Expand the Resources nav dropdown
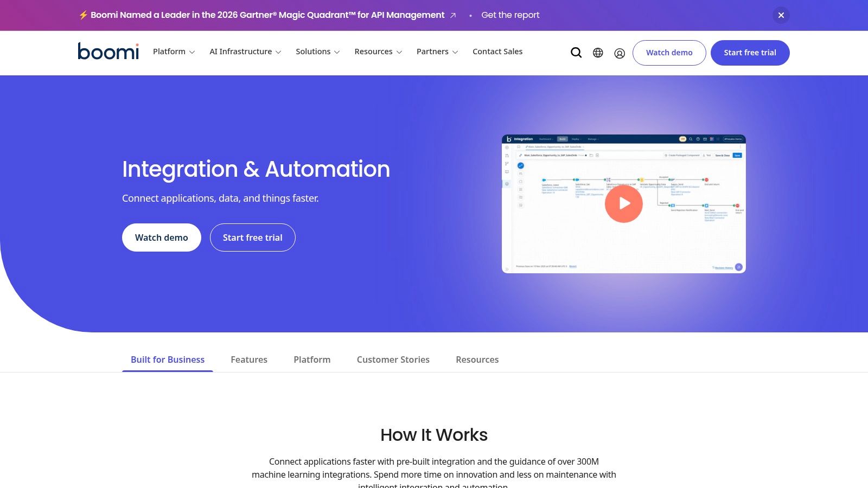 point(378,52)
